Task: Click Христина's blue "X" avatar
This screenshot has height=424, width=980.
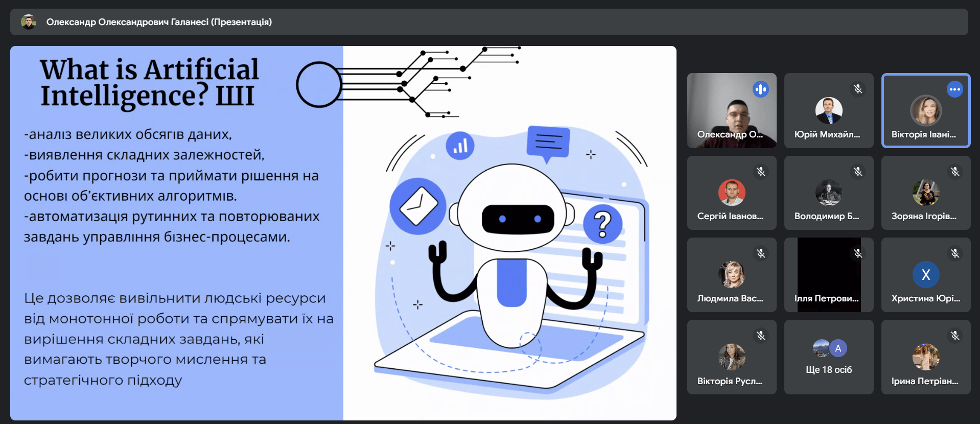Action: [x=925, y=275]
